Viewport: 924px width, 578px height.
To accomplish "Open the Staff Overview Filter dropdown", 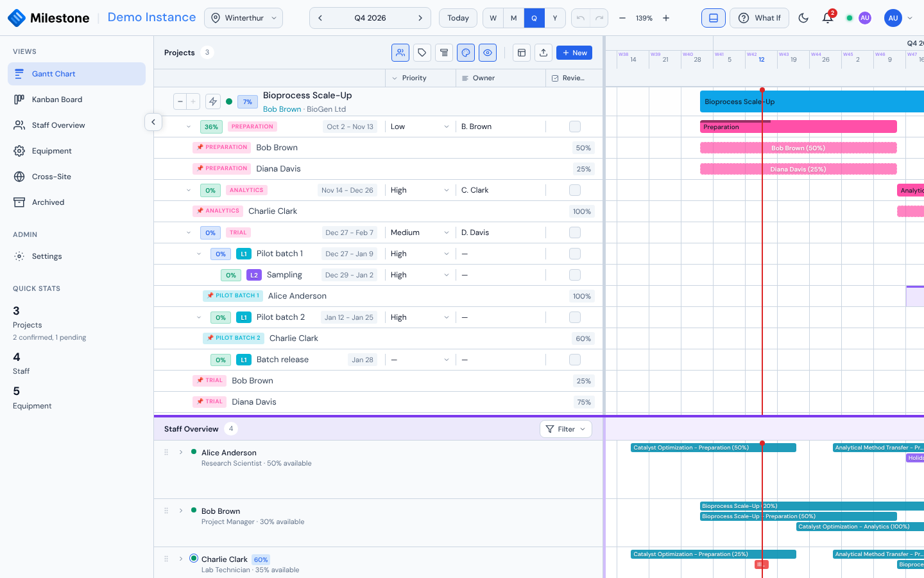I will [566, 429].
